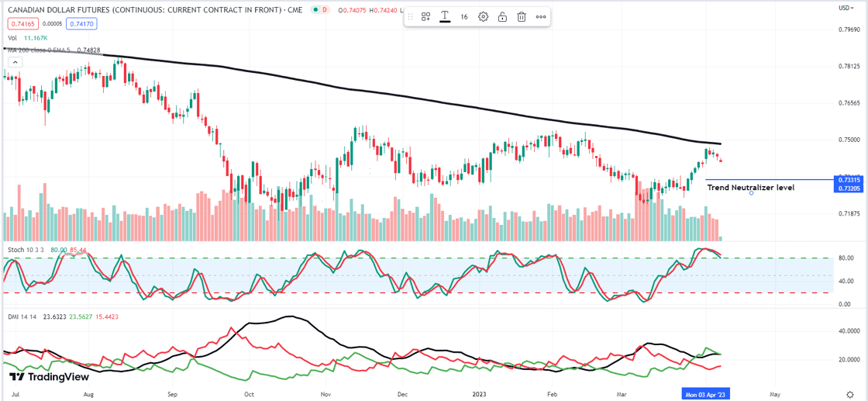Change text color with the T icon
Image resolution: width=868 pixels, height=401 pixels.
pos(445,16)
